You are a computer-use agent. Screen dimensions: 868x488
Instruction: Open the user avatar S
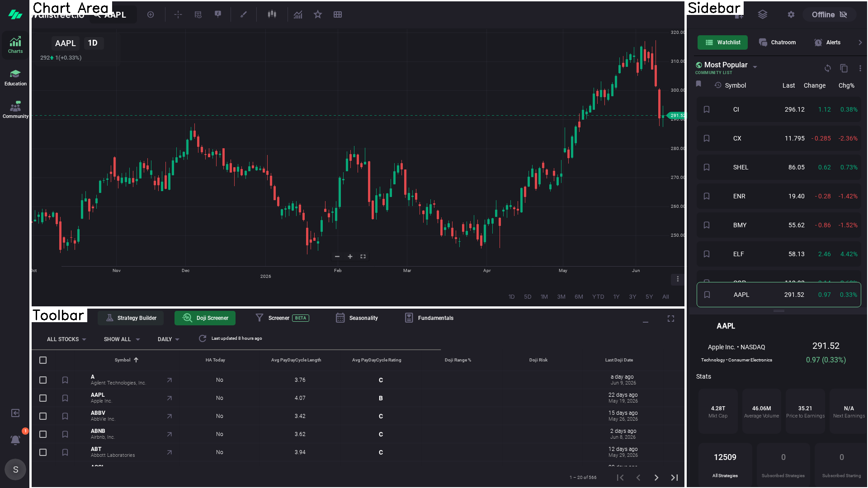(x=15, y=469)
